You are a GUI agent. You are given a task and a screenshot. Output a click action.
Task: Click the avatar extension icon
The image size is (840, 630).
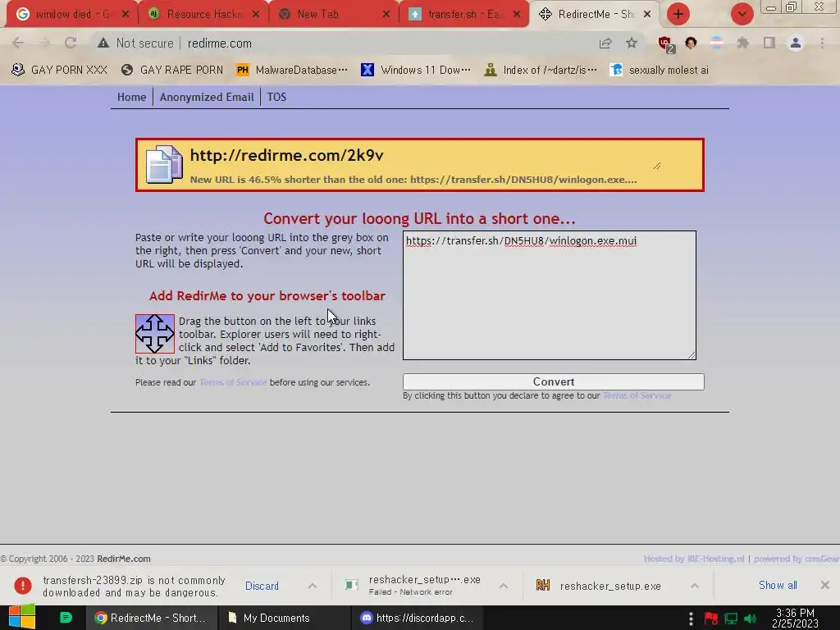[x=691, y=43]
